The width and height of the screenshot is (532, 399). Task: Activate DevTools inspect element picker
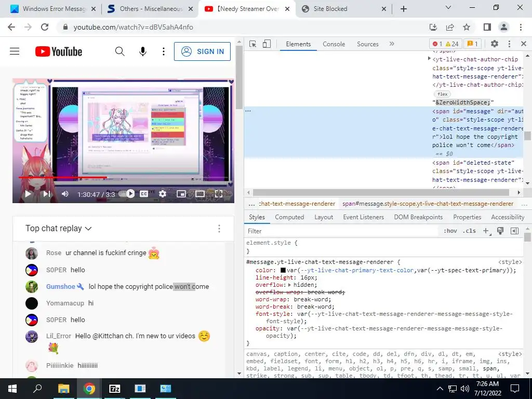click(x=253, y=44)
